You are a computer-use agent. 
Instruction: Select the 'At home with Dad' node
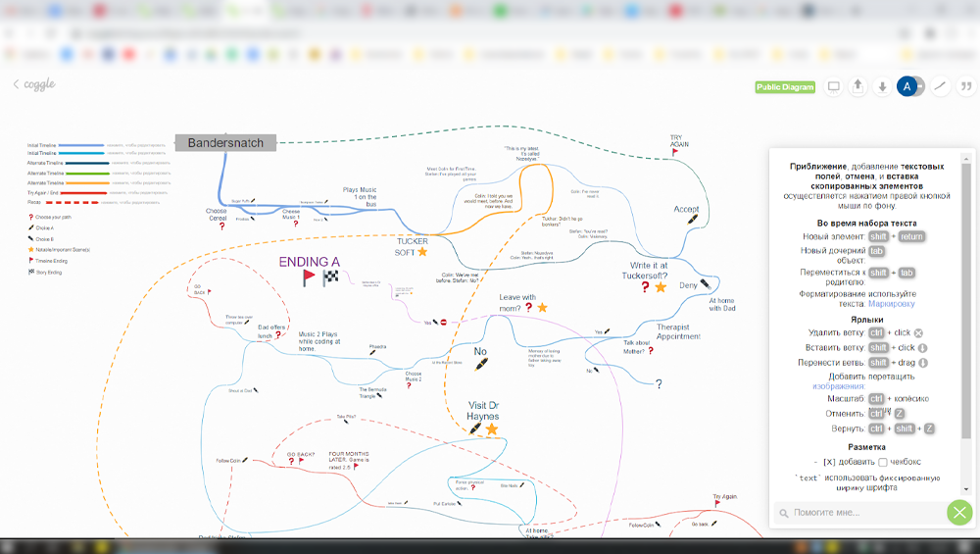coord(722,305)
